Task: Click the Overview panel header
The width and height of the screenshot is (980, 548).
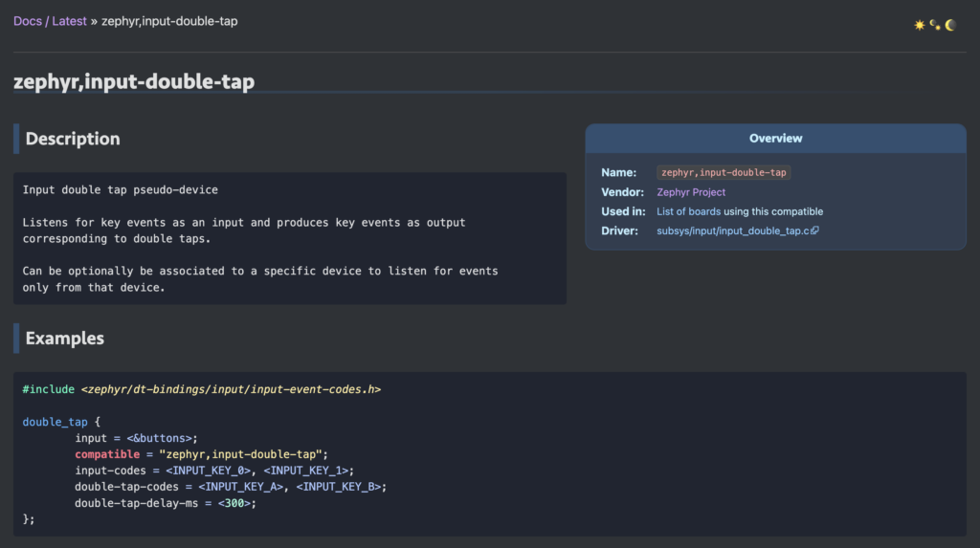Action: coord(775,138)
